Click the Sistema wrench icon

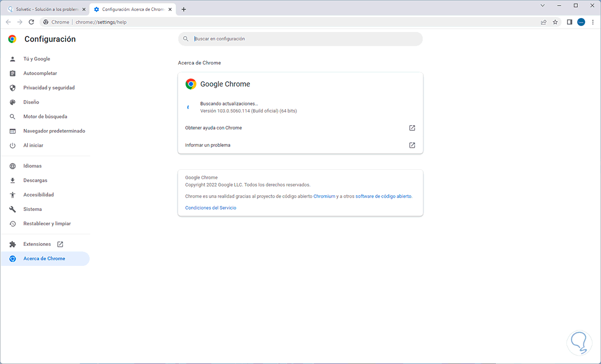pos(13,209)
